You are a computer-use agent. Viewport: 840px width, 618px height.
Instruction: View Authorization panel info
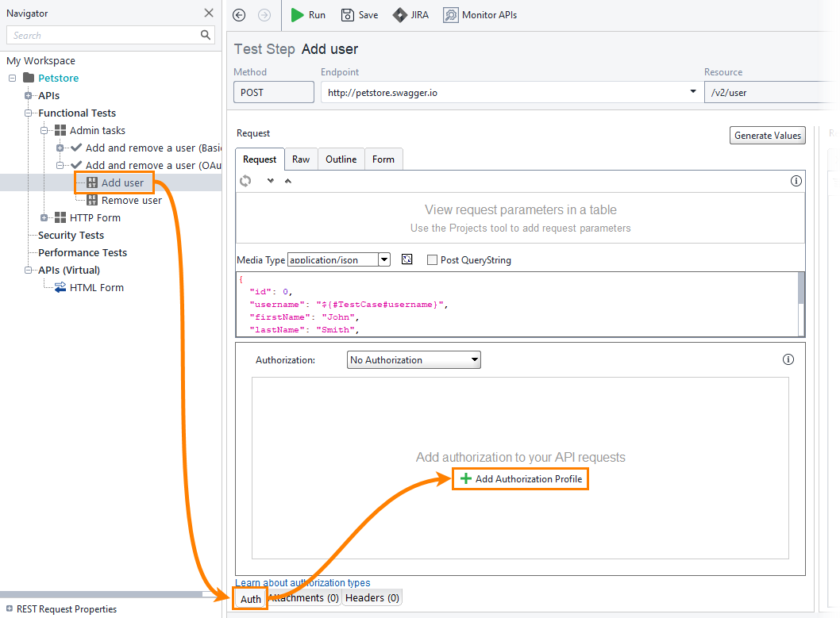pos(788,359)
